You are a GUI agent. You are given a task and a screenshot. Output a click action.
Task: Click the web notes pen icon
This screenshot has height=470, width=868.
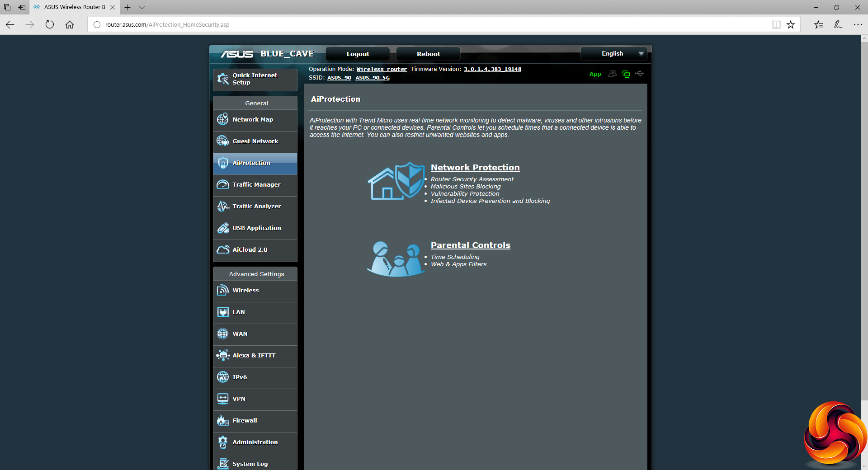(838, 24)
